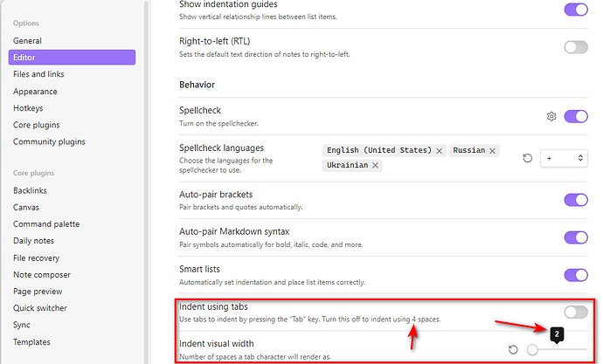Enable Indent using tabs switch
The image size is (603, 364).
576,312
